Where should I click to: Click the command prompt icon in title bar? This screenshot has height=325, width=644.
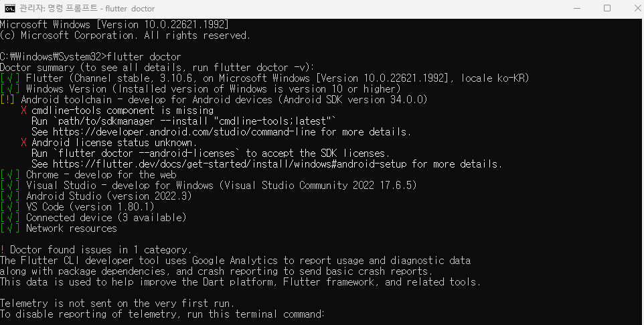(10, 8)
